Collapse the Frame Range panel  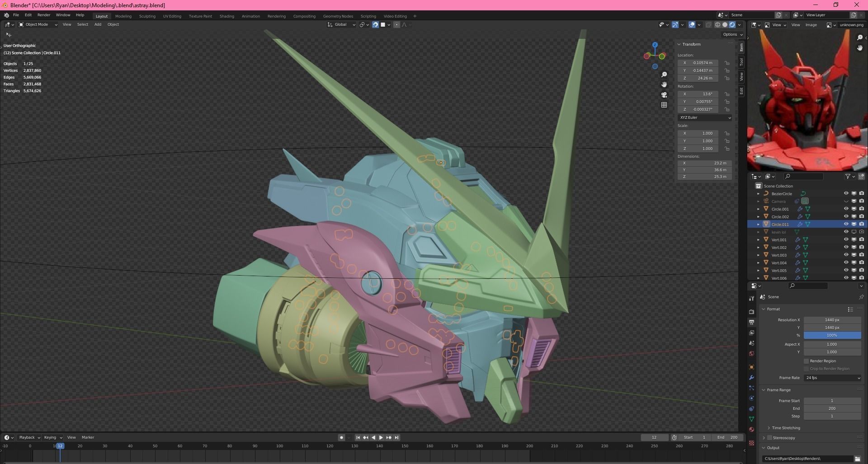pos(764,390)
